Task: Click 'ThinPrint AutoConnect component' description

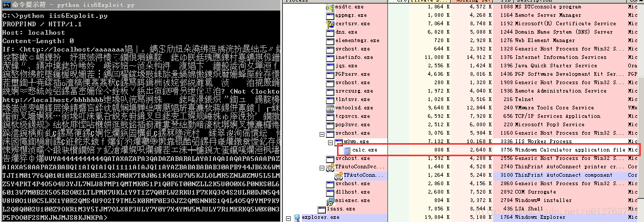Action: coord(564,175)
